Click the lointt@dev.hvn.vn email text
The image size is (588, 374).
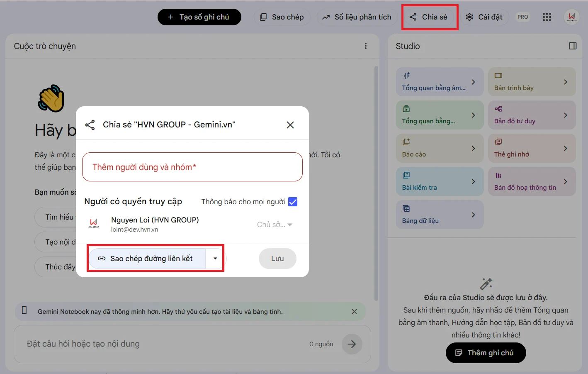(135, 230)
